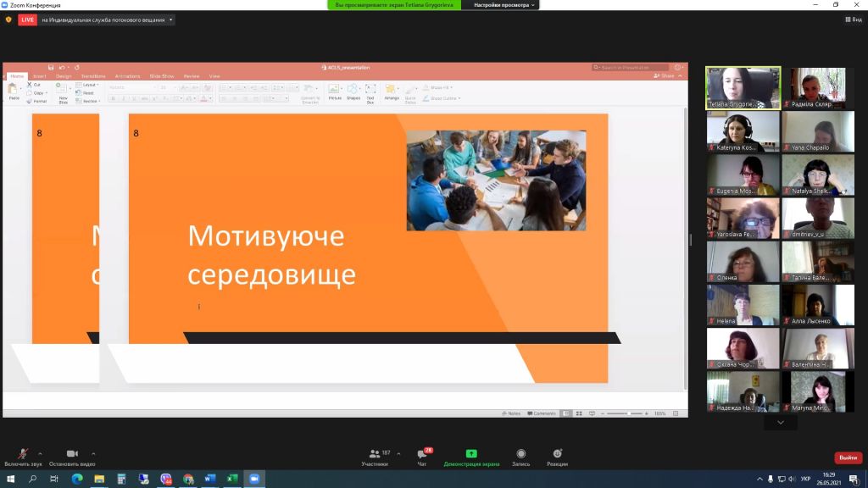This screenshot has width=868, height=488.
Task: Open PowerPoint Design ribbon tab
Action: click(64, 76)
